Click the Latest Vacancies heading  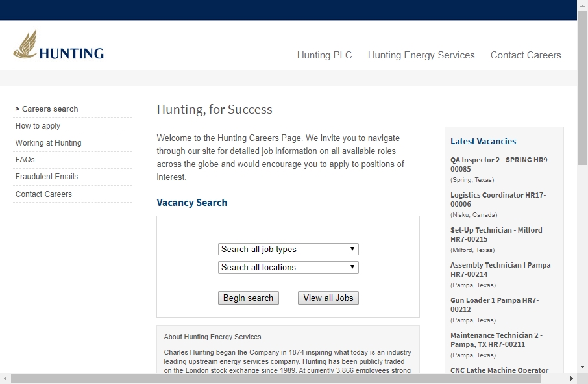click(483, 142)
